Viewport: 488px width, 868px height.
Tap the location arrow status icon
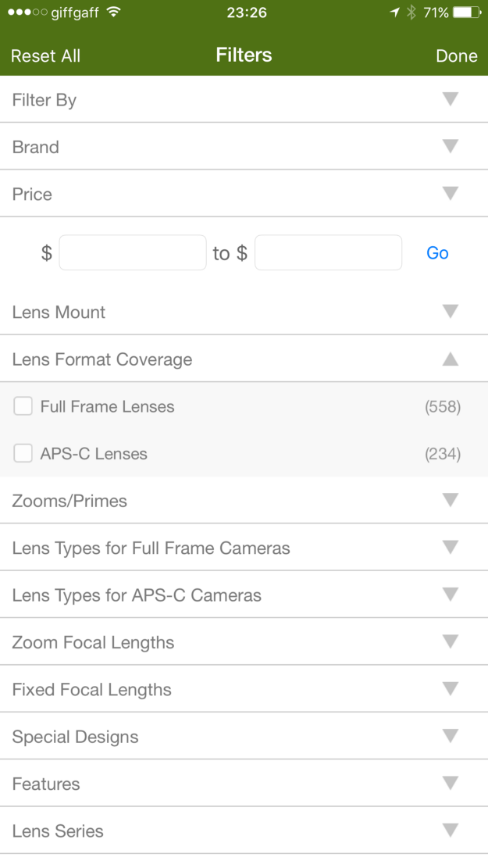395,13
